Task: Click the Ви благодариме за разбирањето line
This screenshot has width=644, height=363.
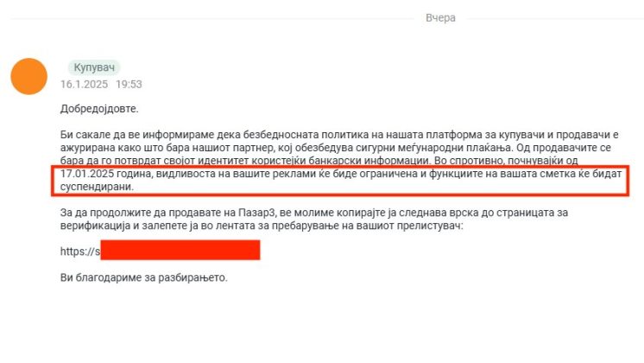Action: (146, 278)
